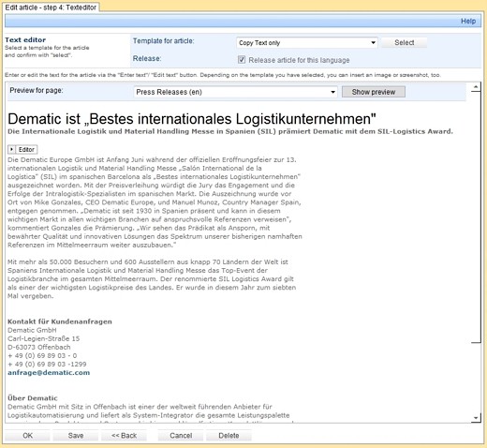The height and width of the screenshot is (448, 487).
Task: Click the bold subtitle about SIL-Logistics Award
Action: click(230, 131)
